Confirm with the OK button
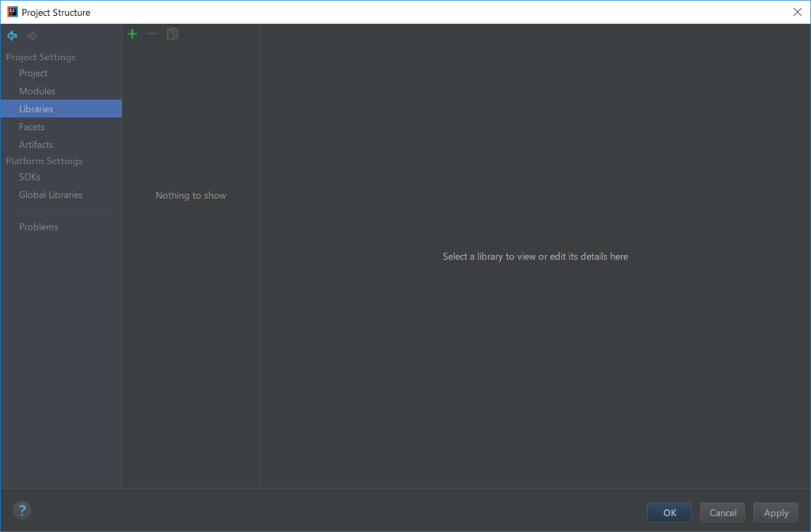Viewport: 811px width, 532px height. pyautogui.click(x=669, y=512)
